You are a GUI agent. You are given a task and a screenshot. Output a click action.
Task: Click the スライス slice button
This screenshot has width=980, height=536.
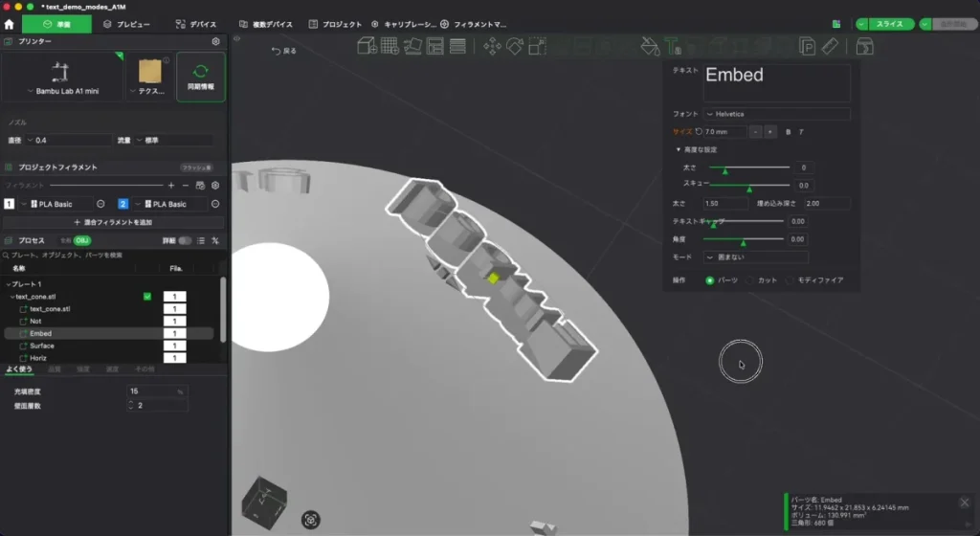[889, 24]
